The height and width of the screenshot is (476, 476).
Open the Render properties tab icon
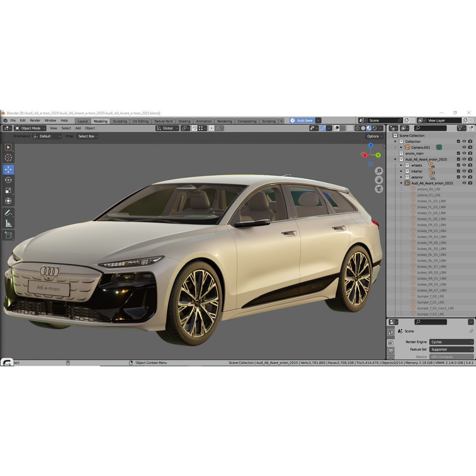390,343
